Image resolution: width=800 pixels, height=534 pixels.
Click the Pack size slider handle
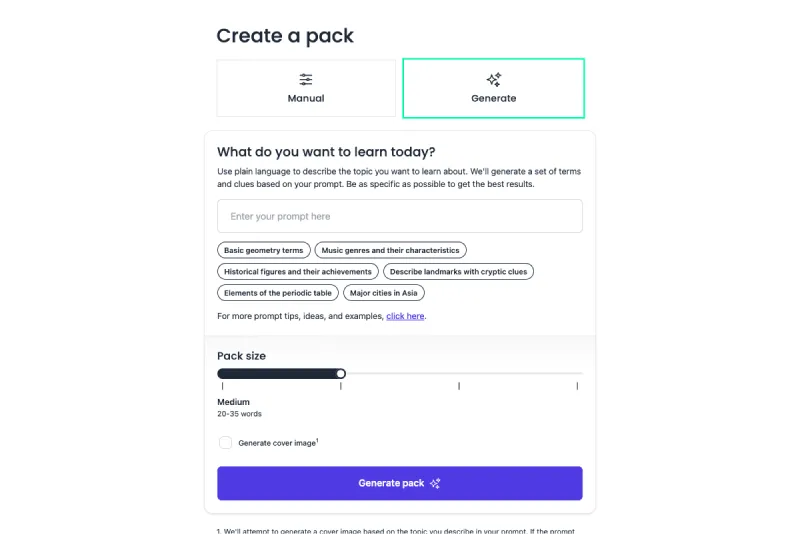click(341, 373)
